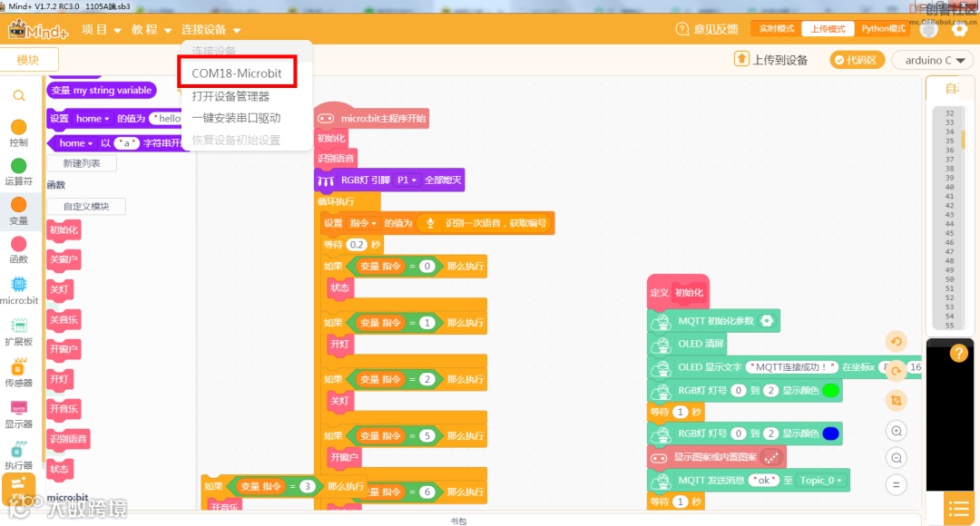Click the crop screenshot workspace icon
This screenshot has width=980, height=526.
point(897,401)
